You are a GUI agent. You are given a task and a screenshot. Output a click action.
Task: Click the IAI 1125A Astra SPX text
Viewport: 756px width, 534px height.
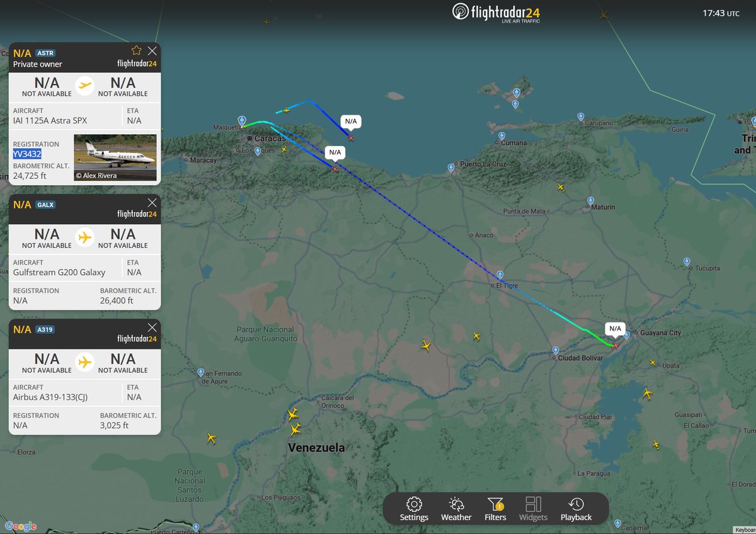pos(50,120)
